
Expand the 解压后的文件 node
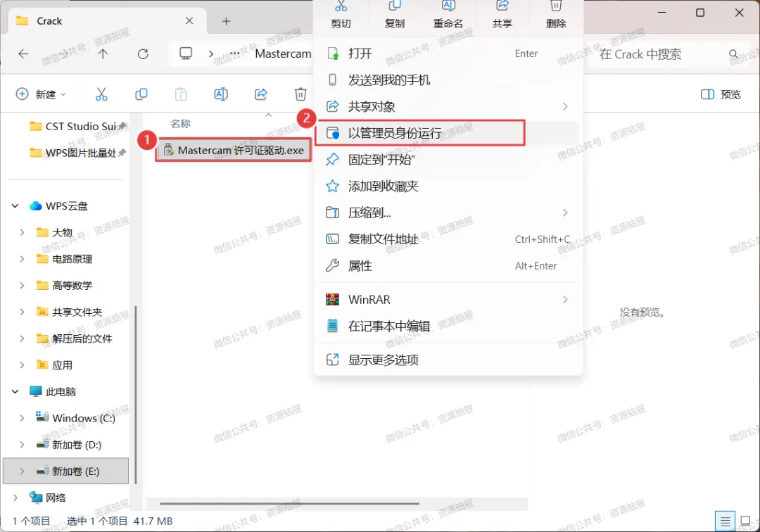tap(22, 338)
